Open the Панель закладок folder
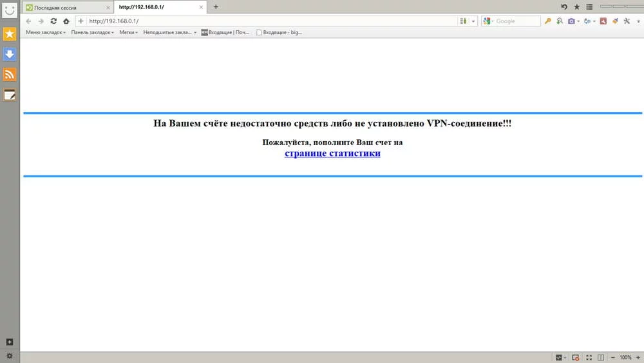The height and width of the screenshot is (363, 644). click(x=92, y=32)
